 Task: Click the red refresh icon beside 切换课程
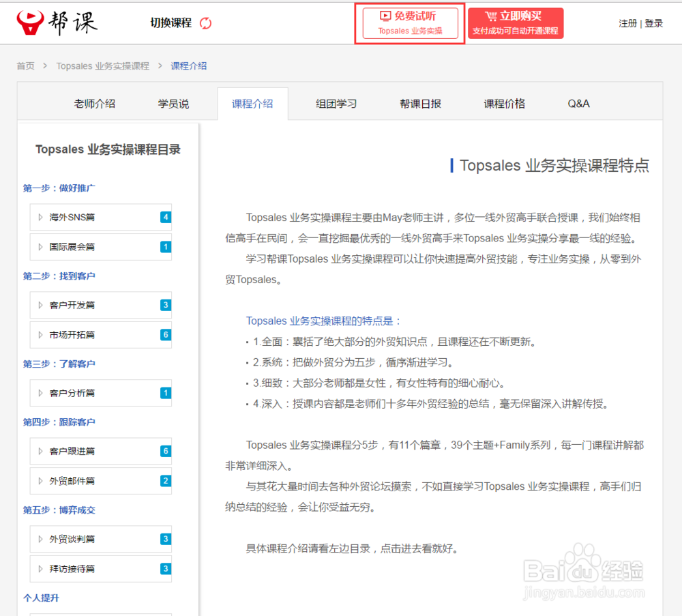205,23
